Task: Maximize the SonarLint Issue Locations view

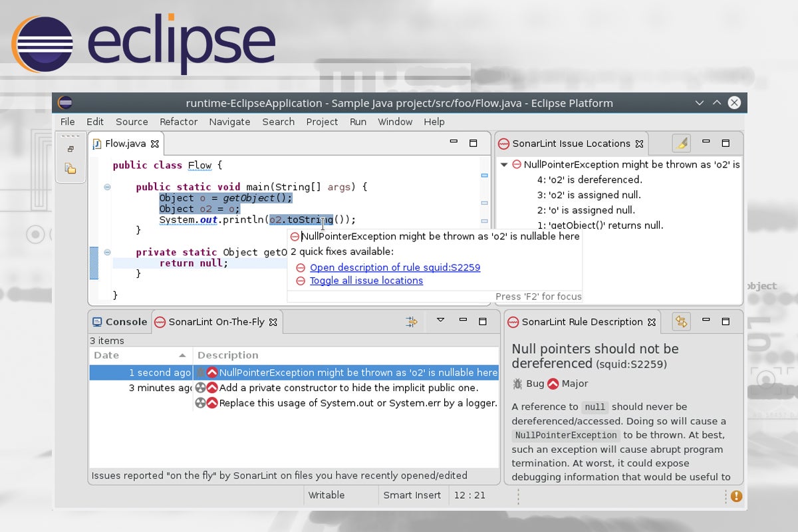Action: (x=726, y=143)
